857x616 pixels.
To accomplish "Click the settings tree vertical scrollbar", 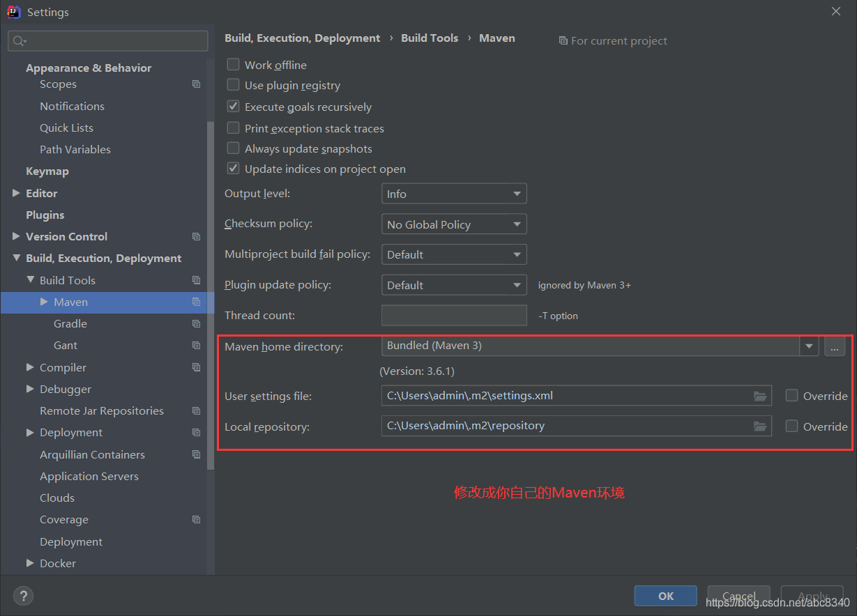I will click(x=211, y=296).
